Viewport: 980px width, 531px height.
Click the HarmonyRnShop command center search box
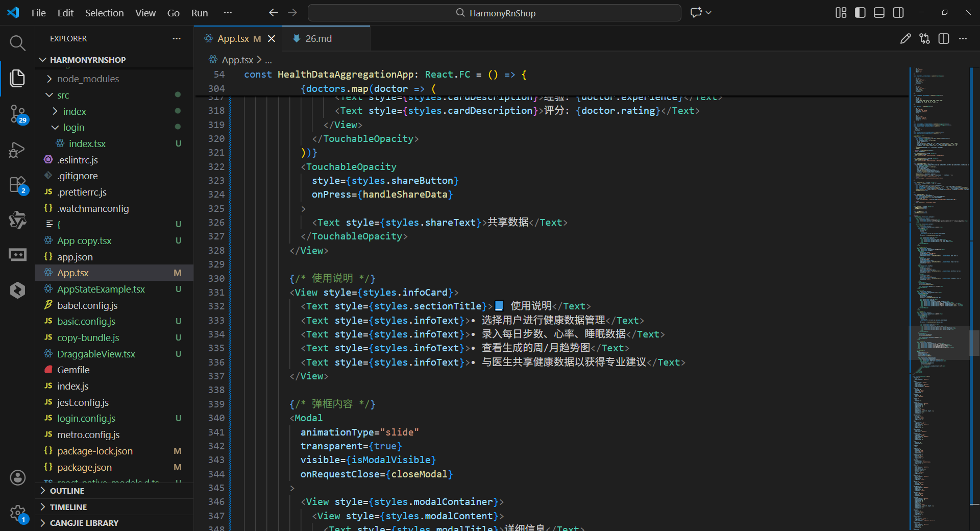(x=495, y=13)
